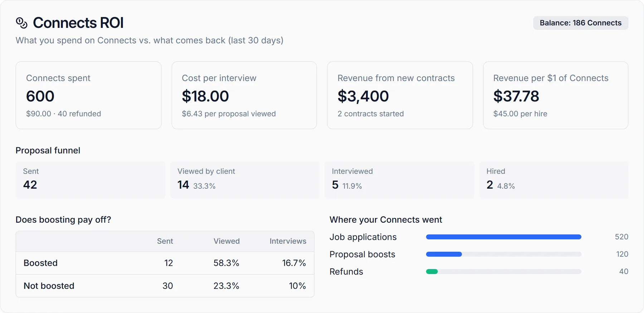Viewport: 644px width, 313px height.
Task: Click the 2 contracts started text
Action: (x=371, y=114)
